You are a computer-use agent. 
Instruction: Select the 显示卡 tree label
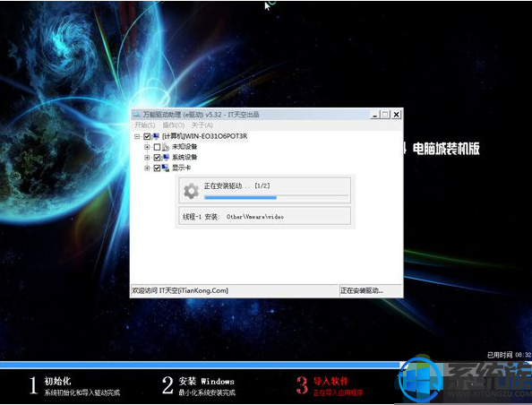(x=181, y=168)
